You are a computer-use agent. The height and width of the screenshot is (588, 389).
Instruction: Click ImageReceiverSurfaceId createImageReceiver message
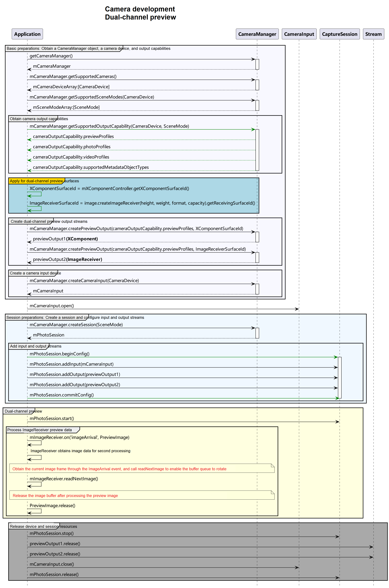pos(142,203)
